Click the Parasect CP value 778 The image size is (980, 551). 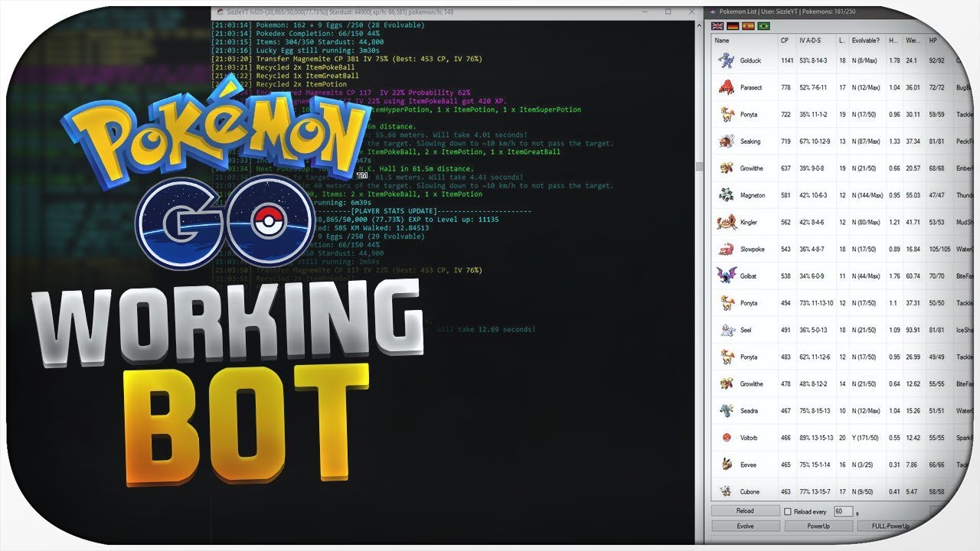point(785,87)
